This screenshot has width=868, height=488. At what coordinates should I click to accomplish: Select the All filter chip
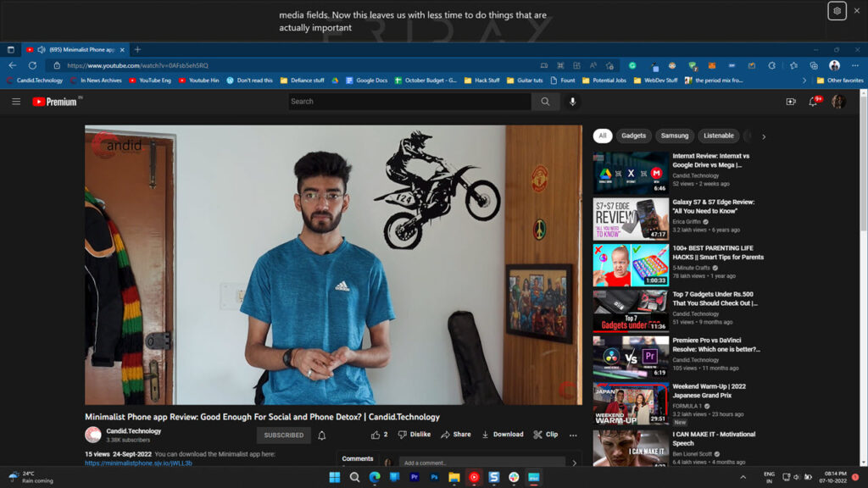pos(603,136)
